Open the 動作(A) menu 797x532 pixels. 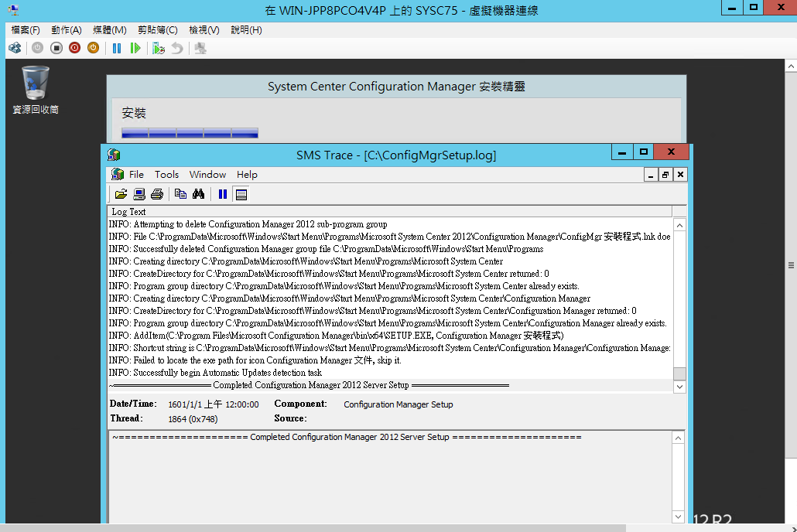point(67,30)
